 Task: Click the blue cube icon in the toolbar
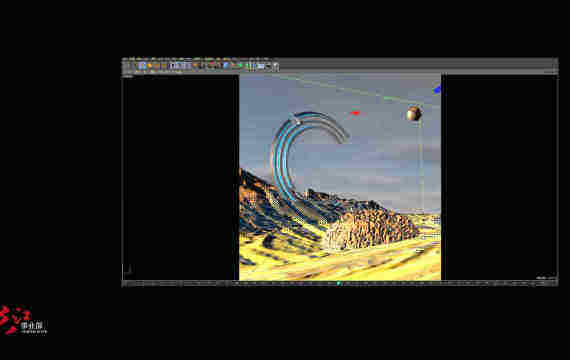[141, 66]
